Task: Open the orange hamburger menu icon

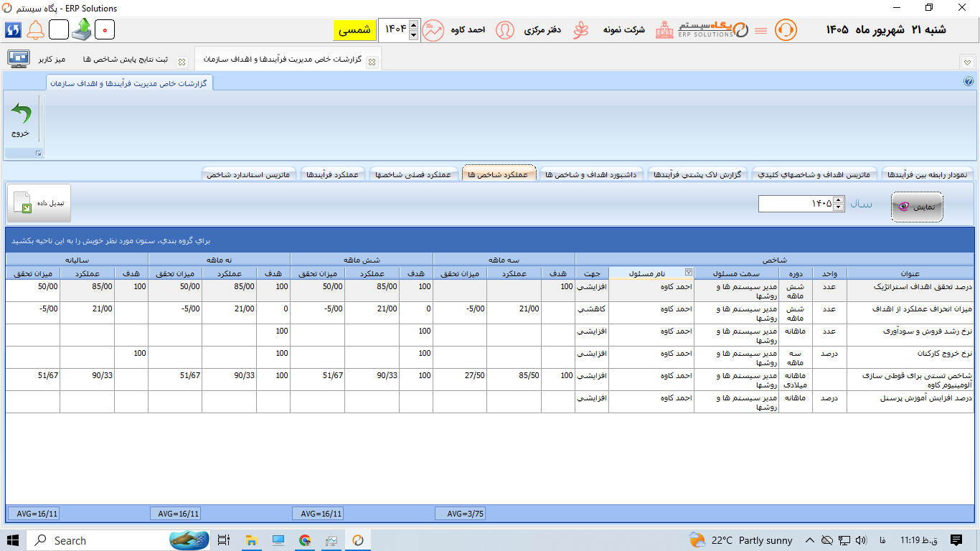Action: tap(761, 31)
